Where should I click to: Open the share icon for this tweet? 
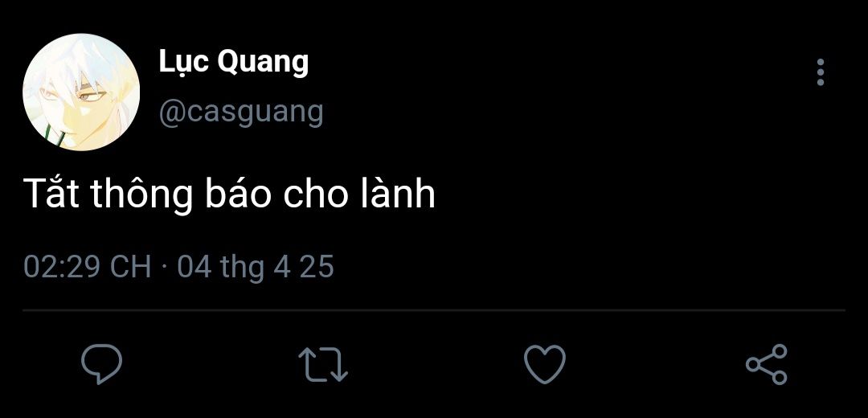click(x=766, y=364)
